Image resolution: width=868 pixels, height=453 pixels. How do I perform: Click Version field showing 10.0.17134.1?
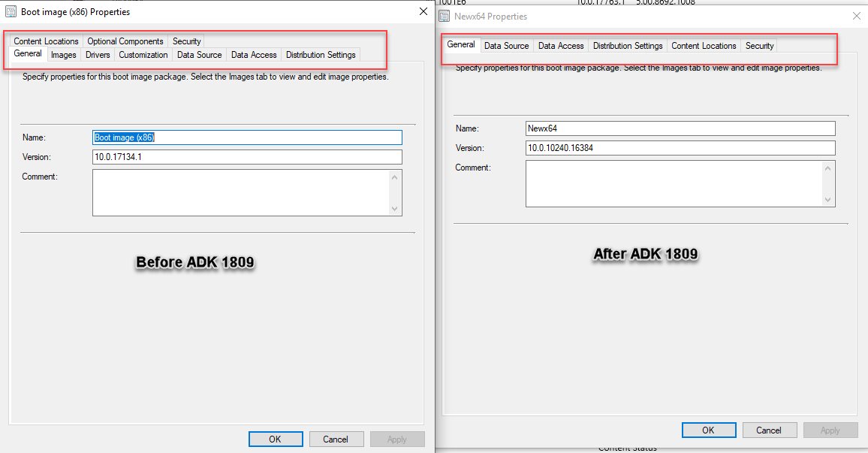tap(248, 157)
